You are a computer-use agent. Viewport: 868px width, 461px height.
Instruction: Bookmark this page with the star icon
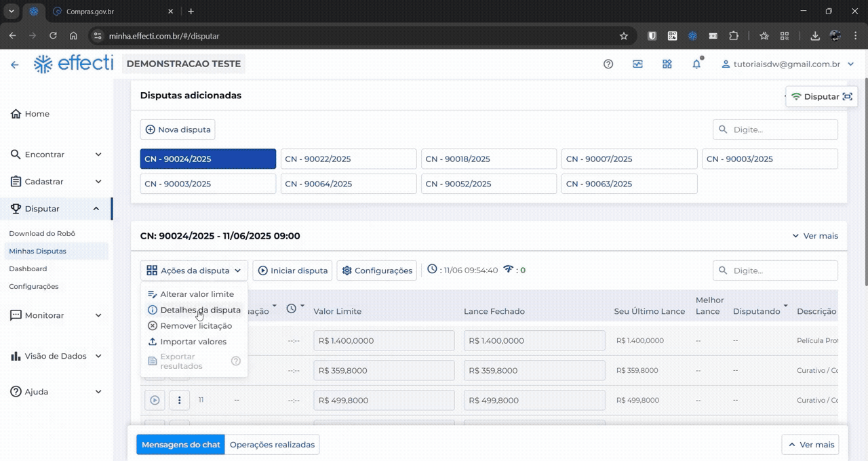(x=623, y=36)
